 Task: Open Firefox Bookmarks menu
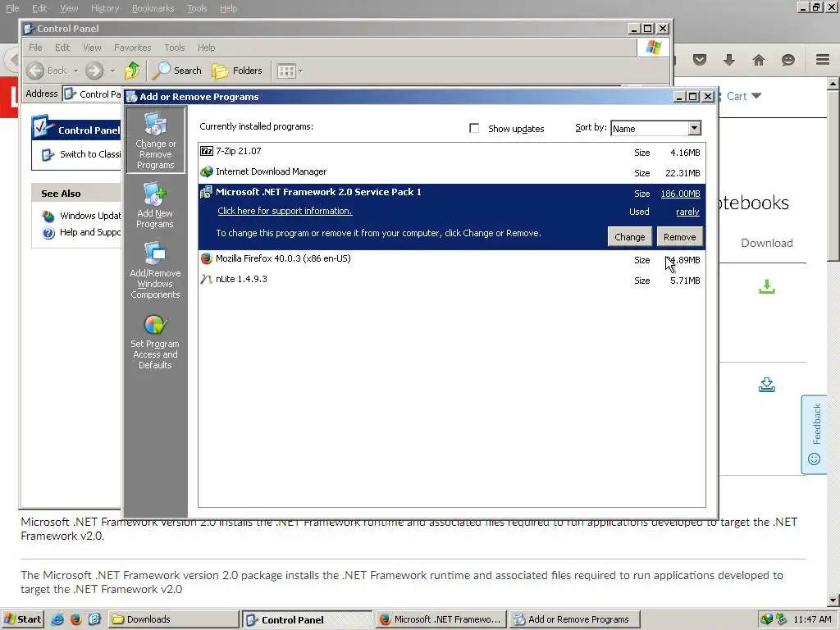[153, 8]
